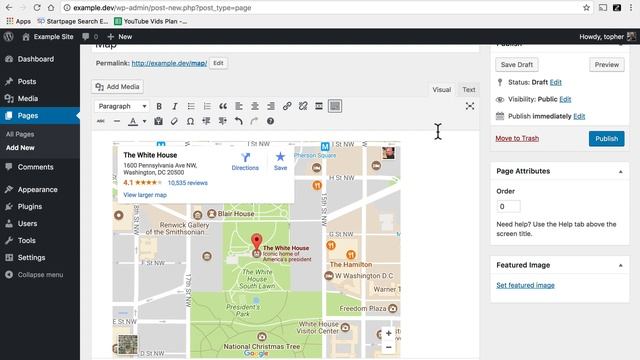This screenshot has width=640, height=360.
Task: Open special character omega icon
Action: click(190, 121)
